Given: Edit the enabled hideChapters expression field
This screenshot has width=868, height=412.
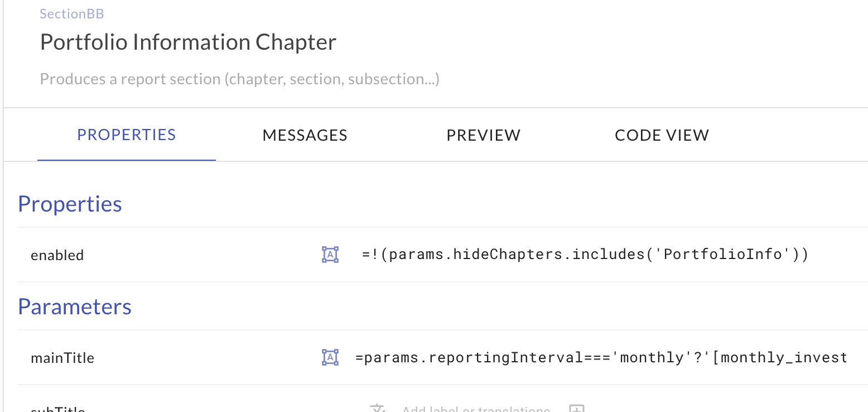Looking at the screenshot, I should click(584, 255).
